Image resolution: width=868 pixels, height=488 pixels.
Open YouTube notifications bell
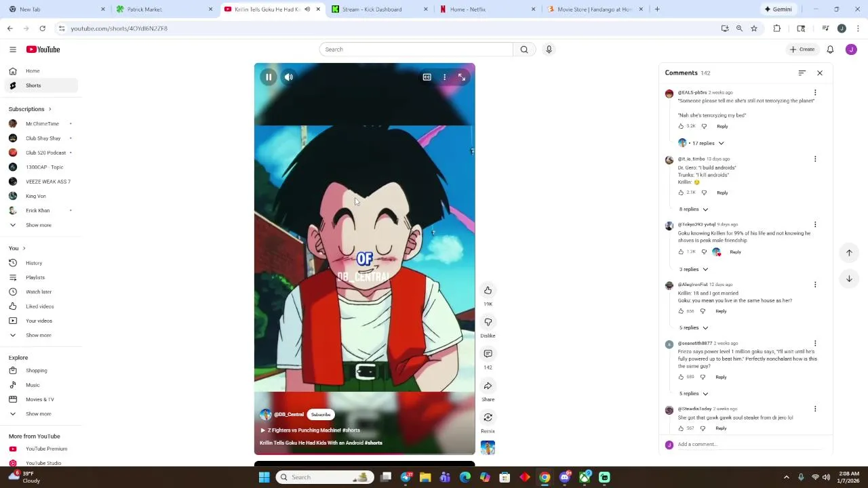pyautogui.click(x=830, y=49)
